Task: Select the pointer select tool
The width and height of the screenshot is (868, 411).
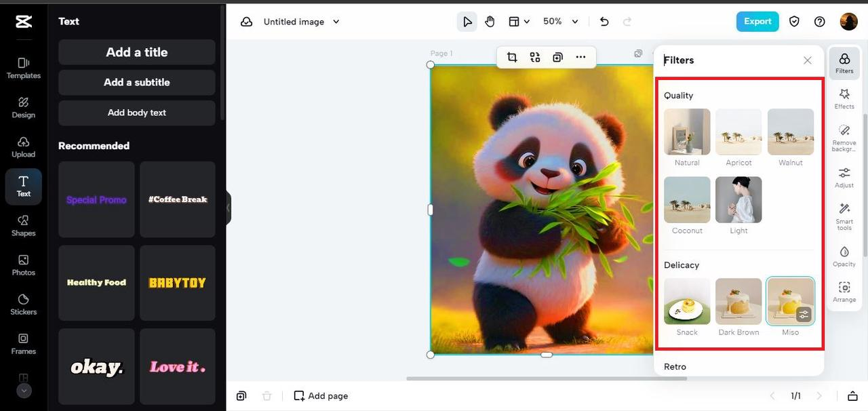Action: click(467, 22)
